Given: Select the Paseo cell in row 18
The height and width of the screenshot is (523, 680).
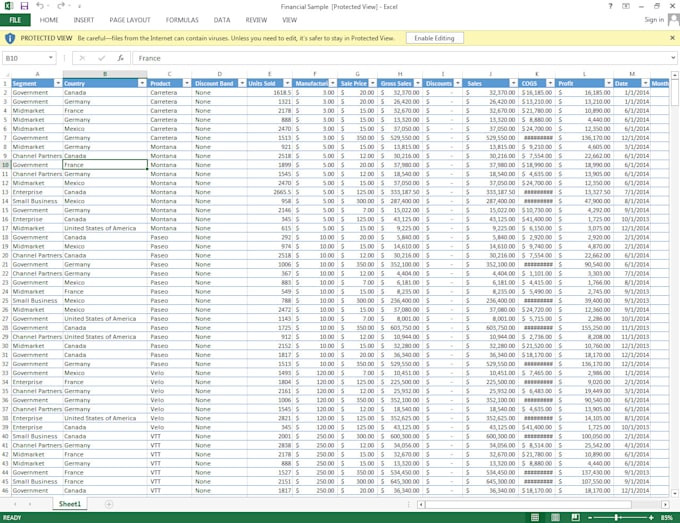Looking at the screenshot, I should tap(169, 237).
